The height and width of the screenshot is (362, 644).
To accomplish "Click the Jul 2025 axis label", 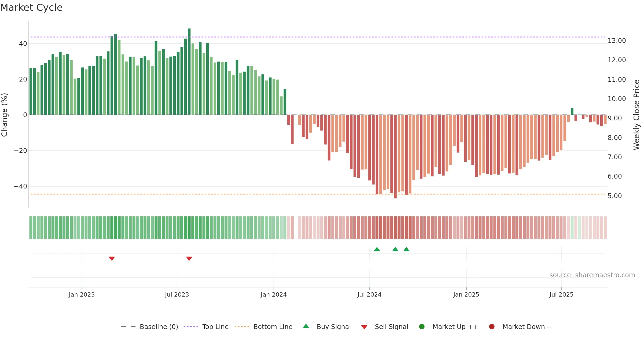I will pos(561,294).
